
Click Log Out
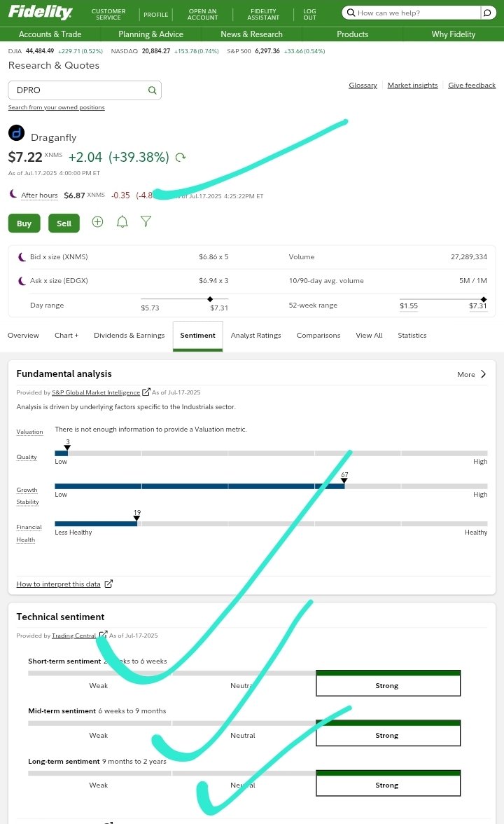point(309,14)
